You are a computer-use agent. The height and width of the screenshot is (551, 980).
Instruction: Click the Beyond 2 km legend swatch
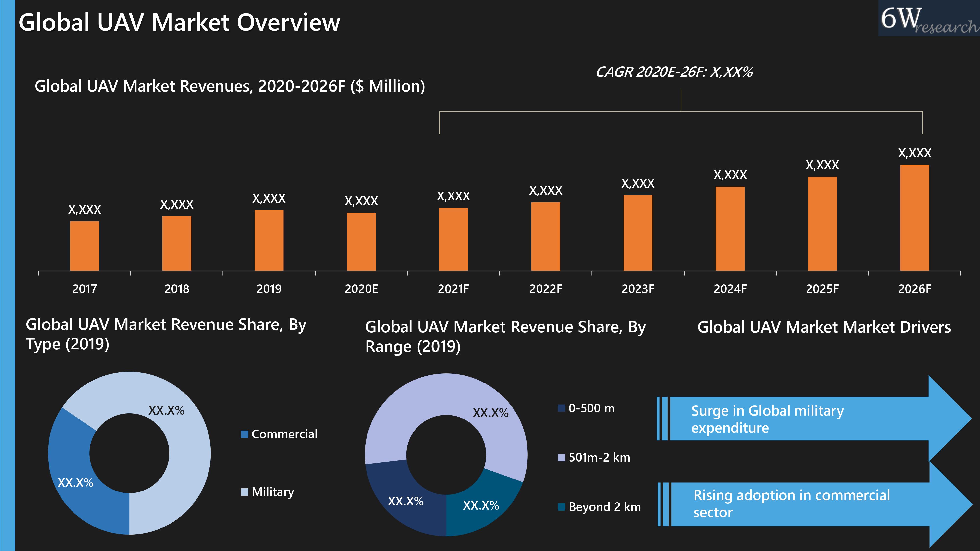point(562,507)
